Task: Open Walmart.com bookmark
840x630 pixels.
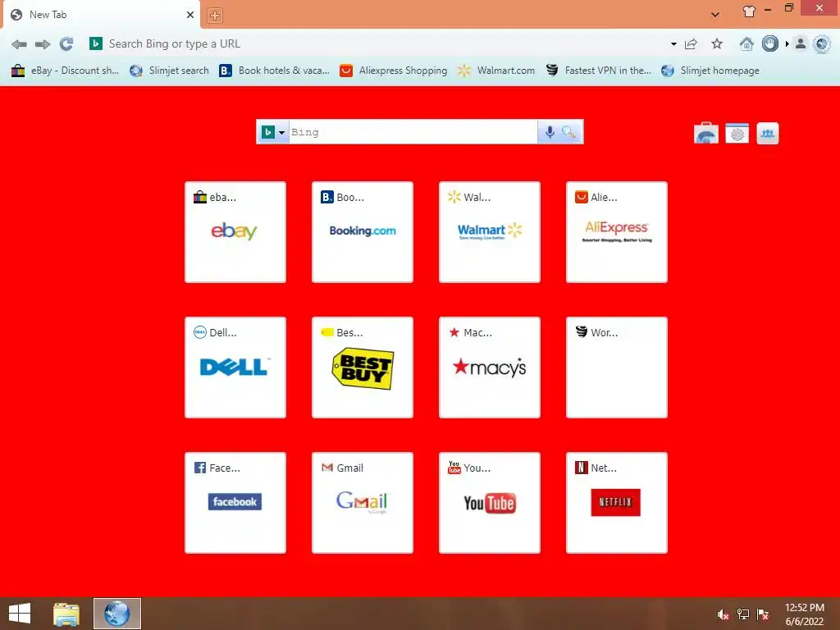Action: (x=496, y=71)
